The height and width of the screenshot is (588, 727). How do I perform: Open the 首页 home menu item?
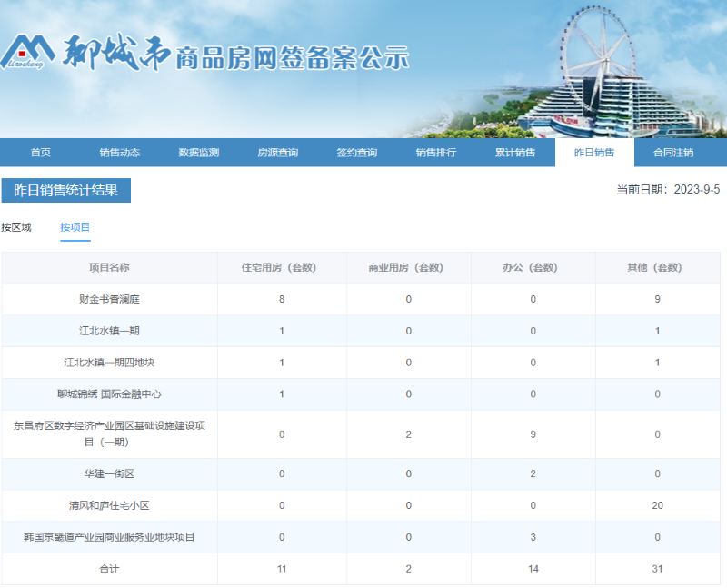40,153
